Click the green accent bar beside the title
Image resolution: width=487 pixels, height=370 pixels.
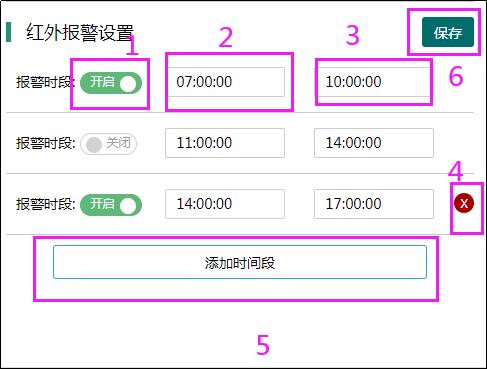click(9, 32)
